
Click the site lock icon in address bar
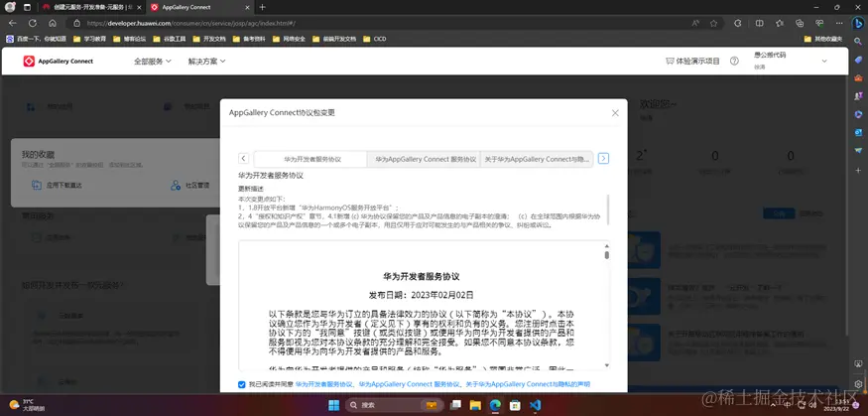pos(77,23)
